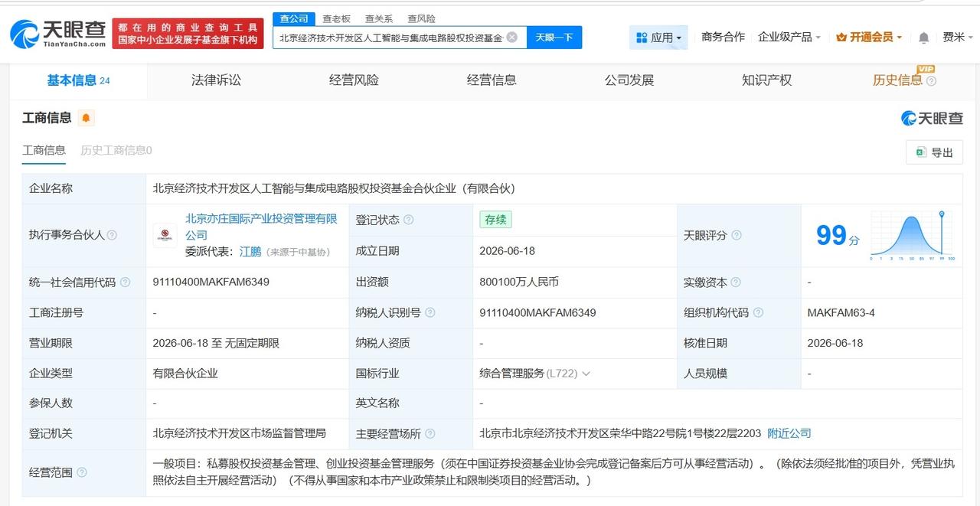Switch to the 法律诉讼 tab
Viewport: 980px width, 506px height.
click(216, 80)
